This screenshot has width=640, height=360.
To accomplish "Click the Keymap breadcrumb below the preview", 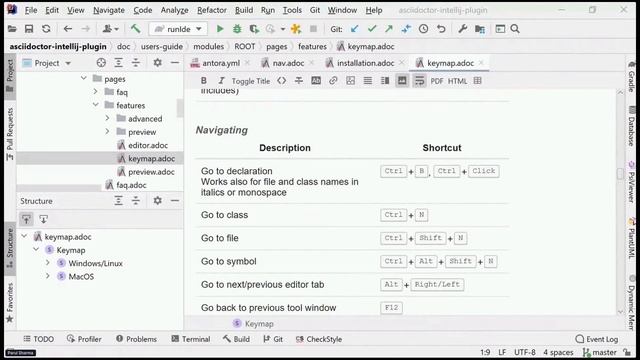I will (x=253, y=324).
